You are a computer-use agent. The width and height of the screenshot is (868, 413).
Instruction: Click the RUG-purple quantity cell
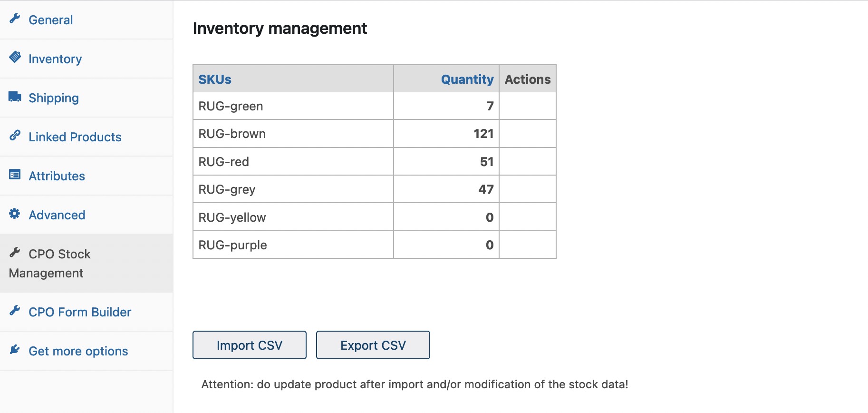(446, 245)
